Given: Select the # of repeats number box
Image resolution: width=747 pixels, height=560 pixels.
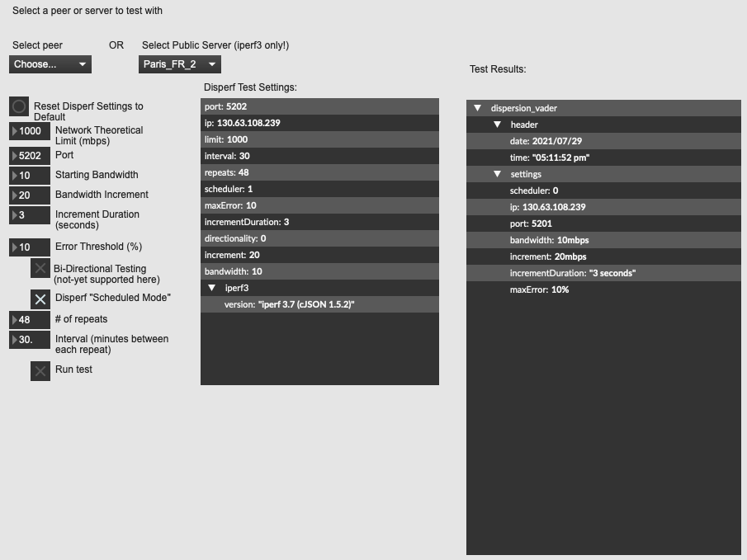Looking at the screenshot, I should pyautogui.click(x=31, y=319).
